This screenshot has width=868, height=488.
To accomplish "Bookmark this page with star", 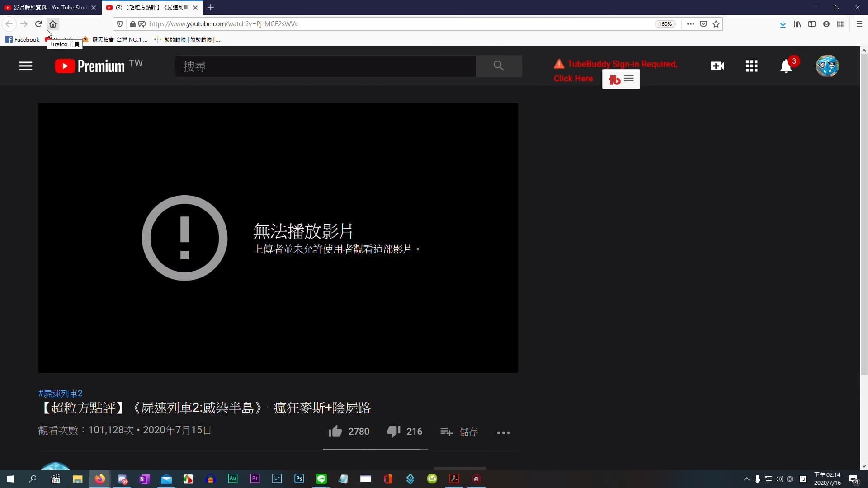I will (x=716, y=24).
